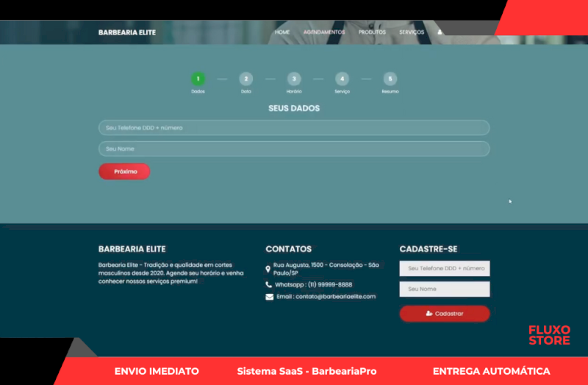Focus footer Seu Telefone field under Cadastre-se
588x385 pixels.
(445, 268)
